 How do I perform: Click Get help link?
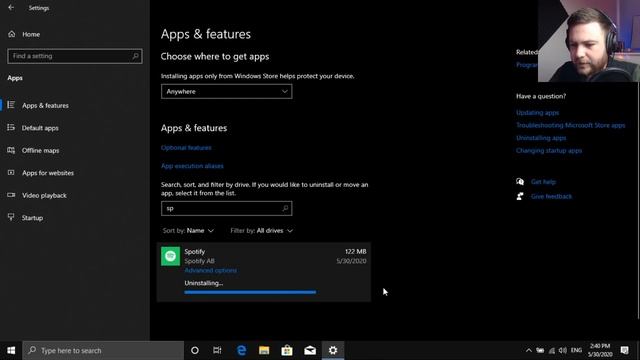click(543, 182)
